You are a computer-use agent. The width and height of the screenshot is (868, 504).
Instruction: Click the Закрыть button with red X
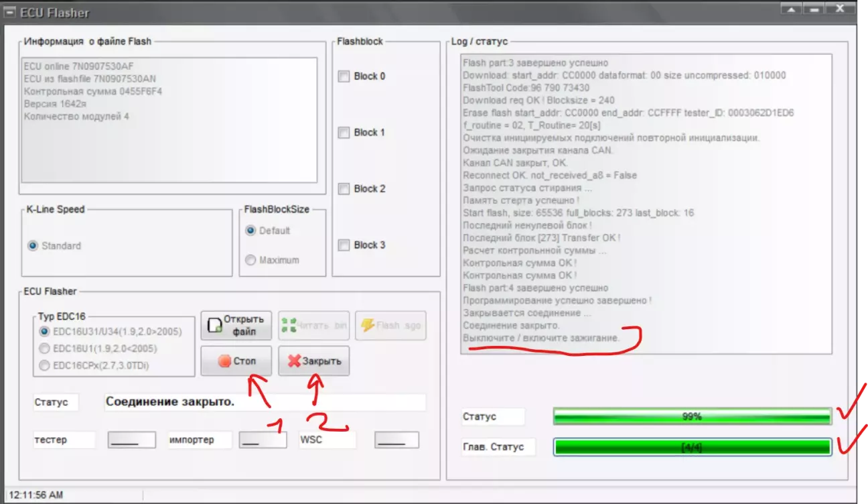pyautogui.click(x=313, y=361)
